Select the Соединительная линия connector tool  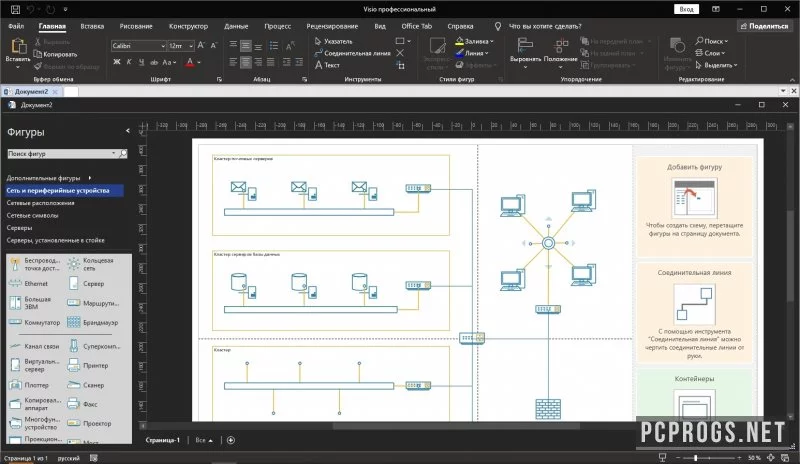(x=353, y=53)
